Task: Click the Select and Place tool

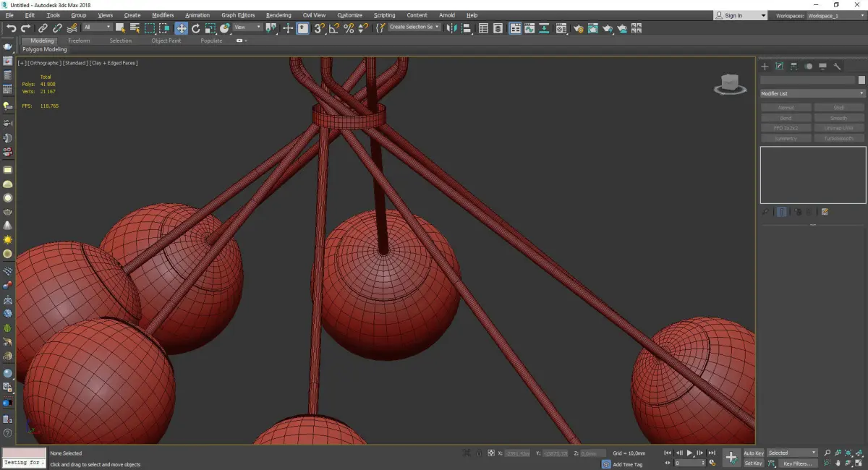Action: [225, 28]
